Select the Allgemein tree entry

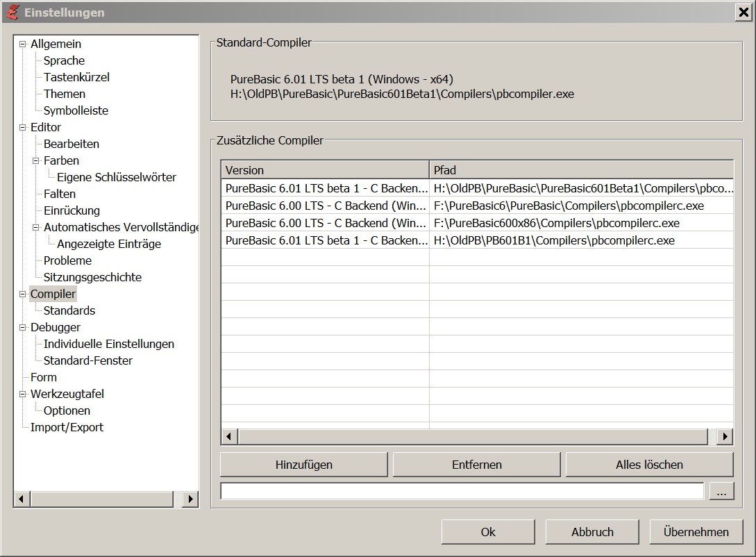pos(56,44)
